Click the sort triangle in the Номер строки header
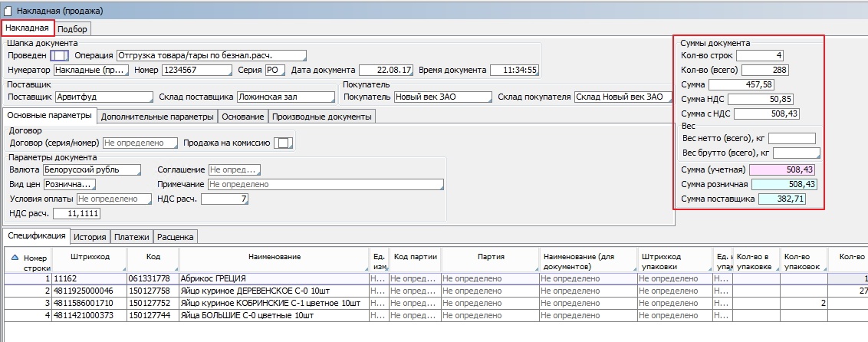The width and height of the screenshot is (868, 342). 17,258
